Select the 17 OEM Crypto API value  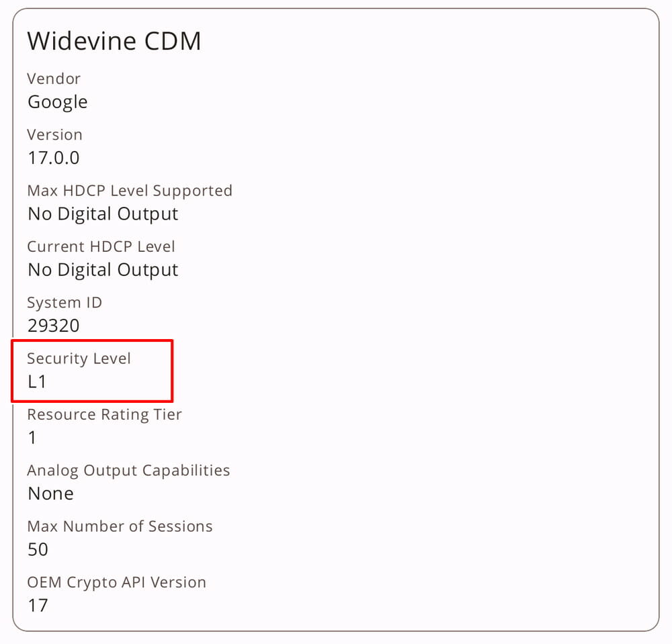tap(38, 606)
